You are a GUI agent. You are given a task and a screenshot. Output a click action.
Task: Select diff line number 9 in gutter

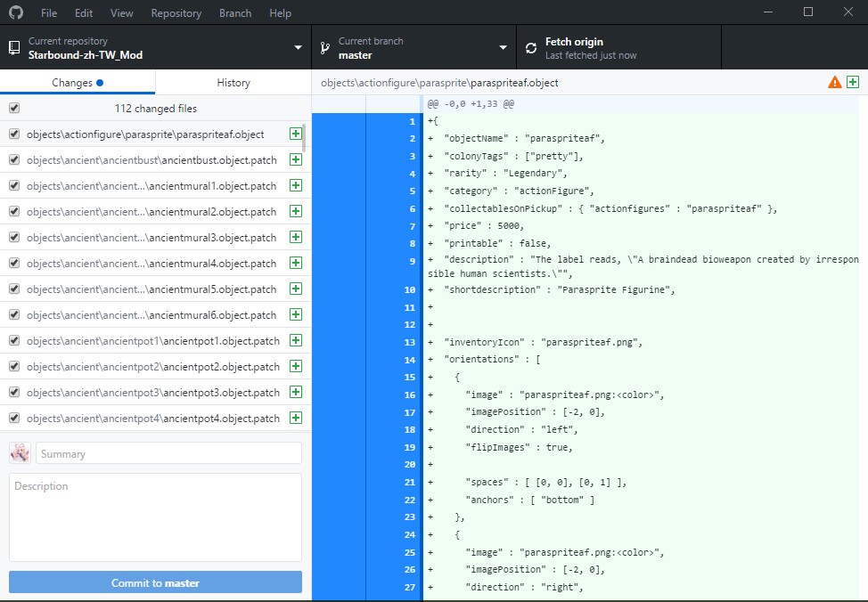pyautogui.click(x=393, y=266)
